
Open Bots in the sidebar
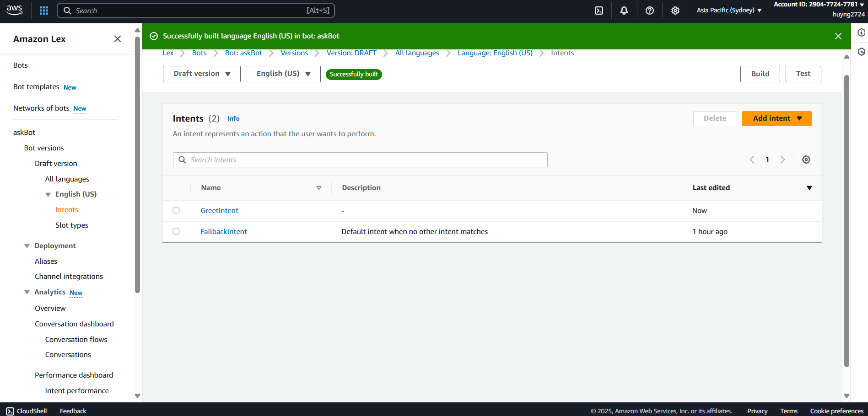(21, 65)
